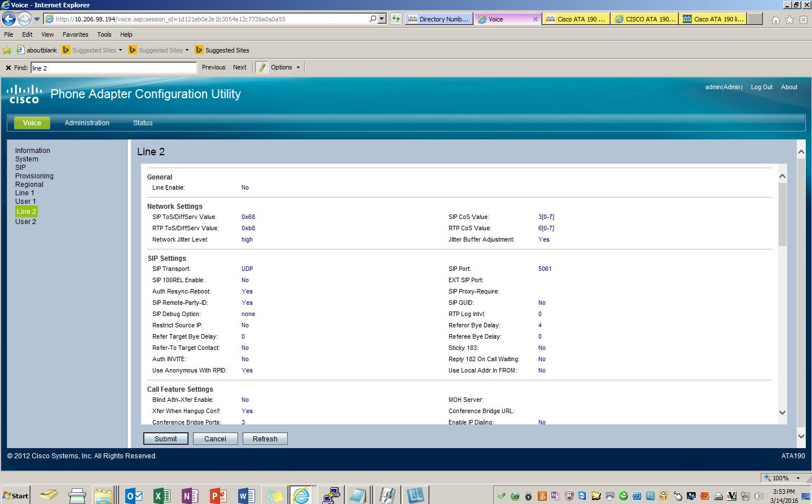Click the About link
Viewport: 812px width, 504px height.
(789, 87)
